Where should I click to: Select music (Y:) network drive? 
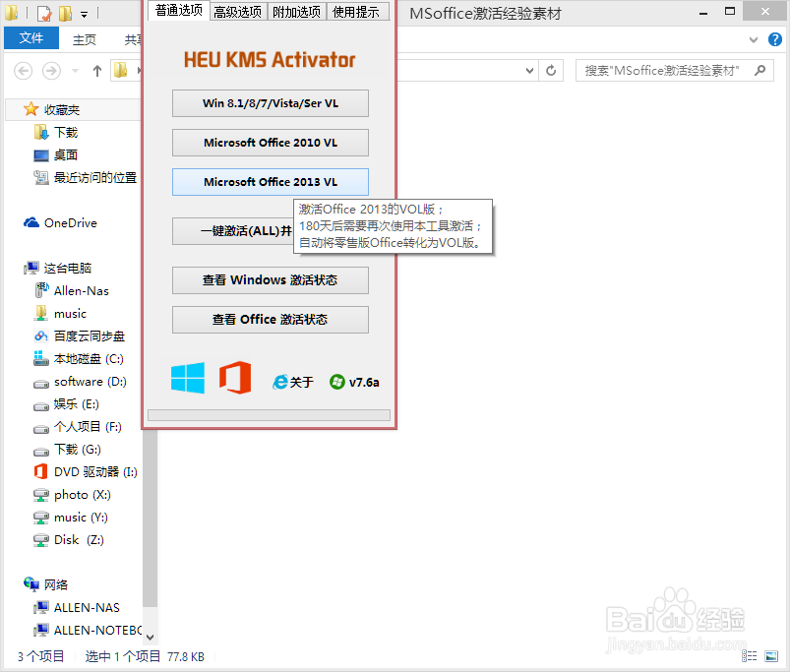pos(81,517)
